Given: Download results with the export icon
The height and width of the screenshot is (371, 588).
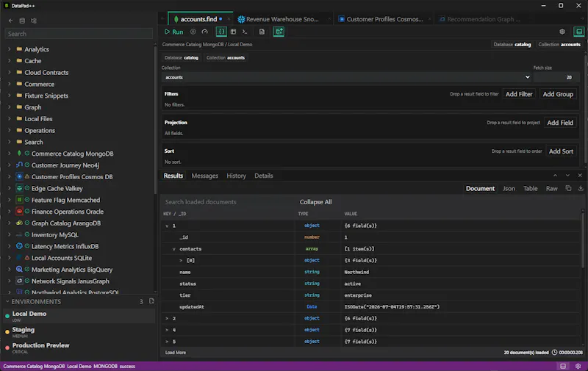Looking at the screenshot, I should pyautogui.click(x=581, y=189).
